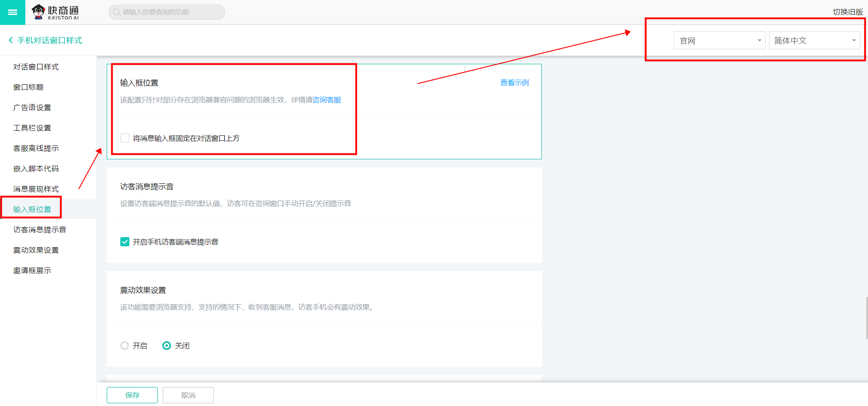Open the 查看示例 link
The width and height of the screenshot is (868, 406).
[514, 83]
